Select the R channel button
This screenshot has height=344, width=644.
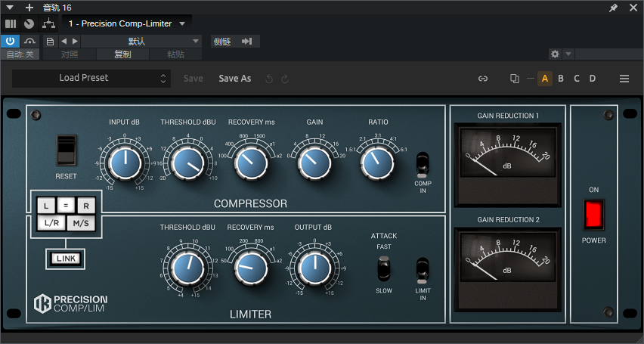point(86,206)
